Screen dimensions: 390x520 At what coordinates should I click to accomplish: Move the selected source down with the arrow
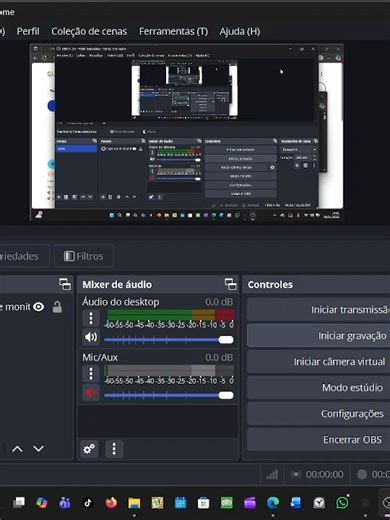(x=38, y=449)
